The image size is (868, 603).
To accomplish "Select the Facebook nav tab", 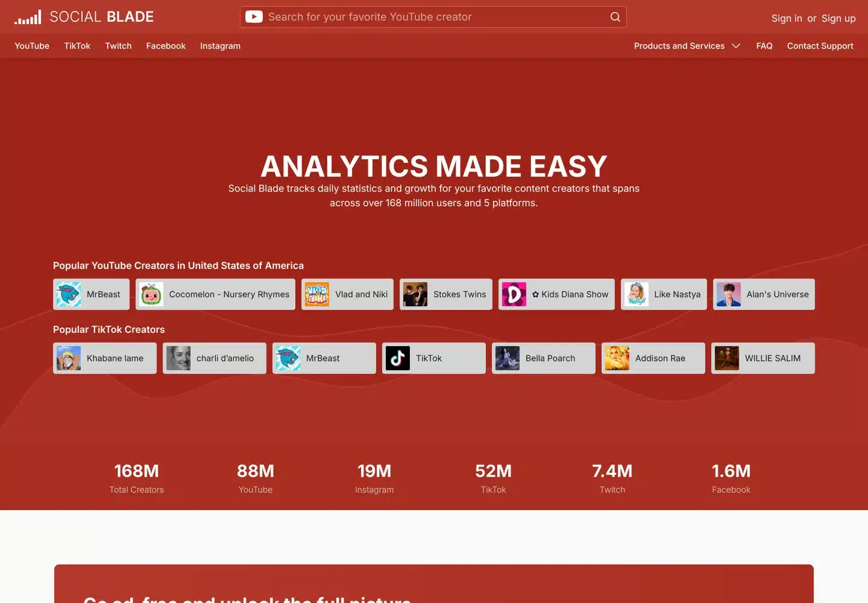I will (166, 46).
